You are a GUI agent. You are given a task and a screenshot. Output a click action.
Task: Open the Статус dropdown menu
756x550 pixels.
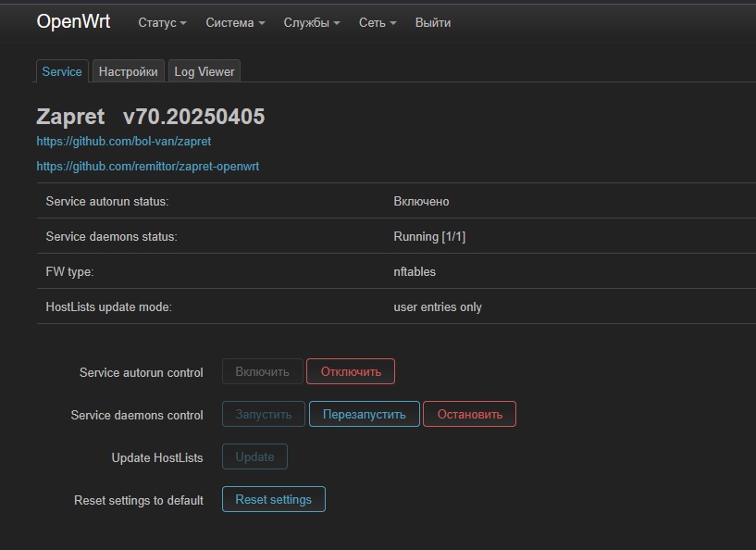tap(162, 22)
